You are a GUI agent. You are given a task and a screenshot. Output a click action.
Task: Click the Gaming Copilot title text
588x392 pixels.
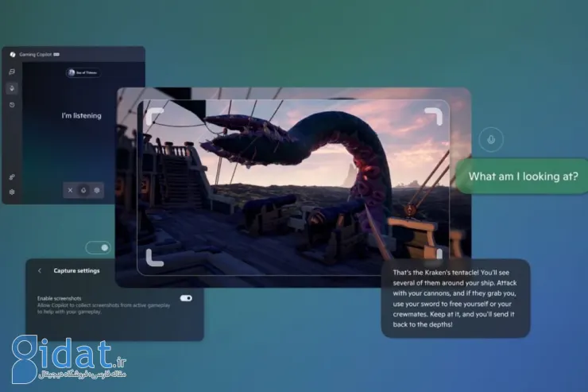[36, 54]
